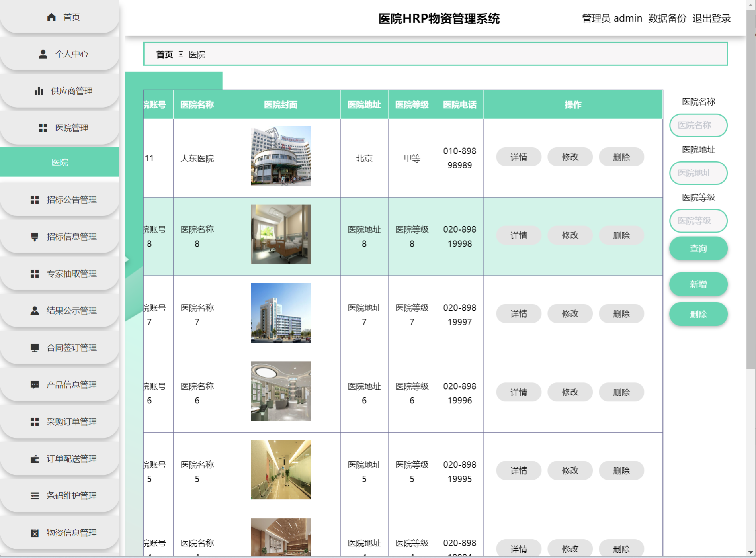This screenshot has height=558, width=756.
Task: Click the icon beside 招标信息管理
Action: tap(35, 237)
